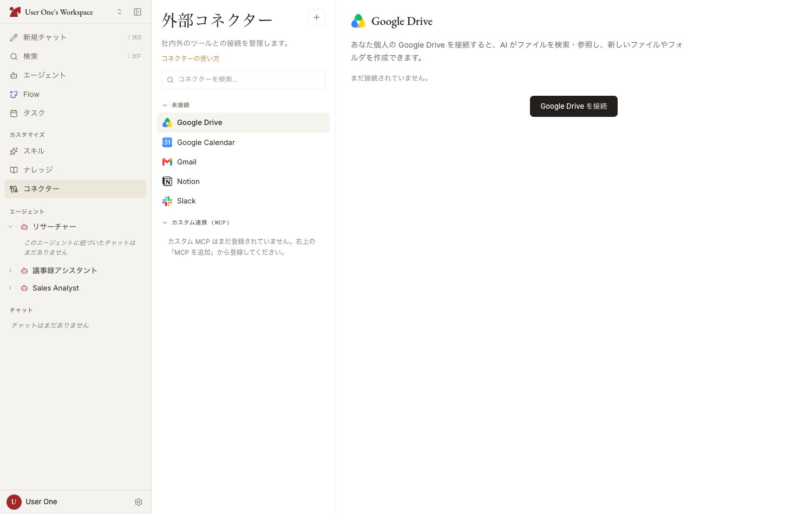The image size is (812, 514).
Task: Click the robot icon of 議事録アシスタント
Action: pyautogui.click(x=24, y=271)
